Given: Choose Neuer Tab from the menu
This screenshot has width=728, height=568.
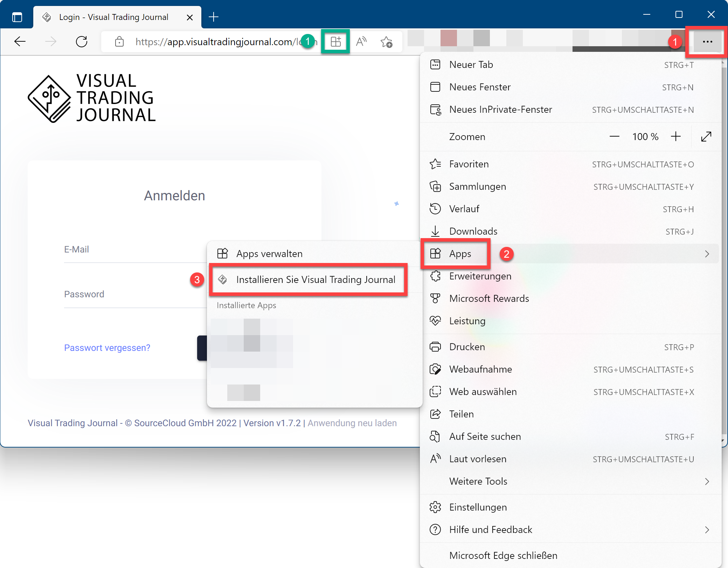Looking at the screenshot, I should pyautogui.click(x=570, y=65).
